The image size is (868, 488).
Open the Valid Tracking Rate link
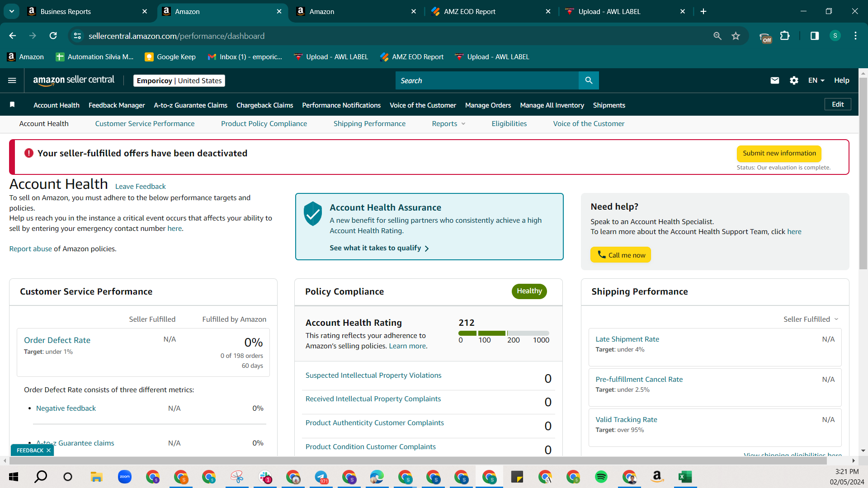pyautogui.click(x=626, y=419)
